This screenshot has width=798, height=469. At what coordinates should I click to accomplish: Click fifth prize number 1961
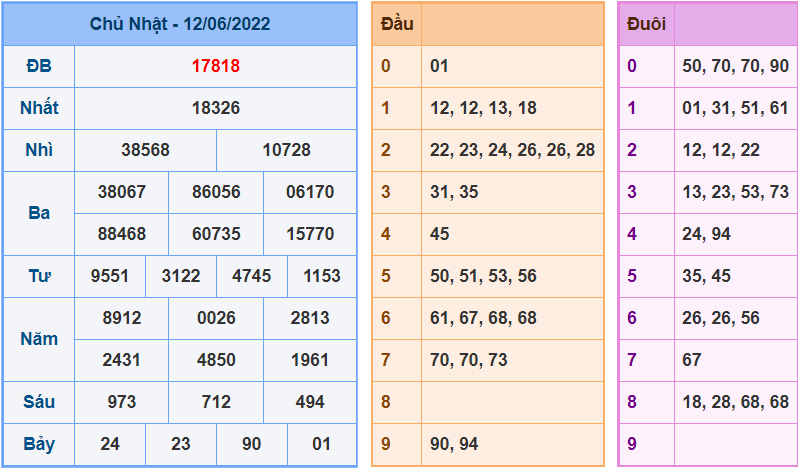coord(310,360)
